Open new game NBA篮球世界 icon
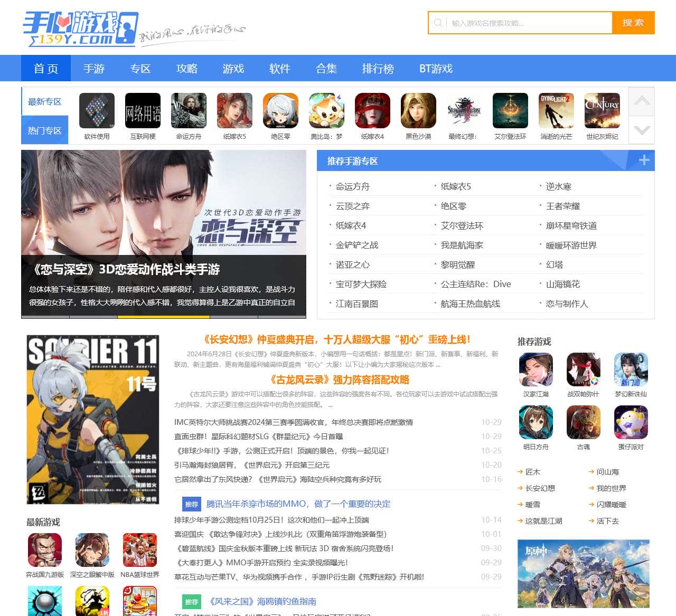Image resolution: width=676 pixels, height=616 pixels. 140,550
